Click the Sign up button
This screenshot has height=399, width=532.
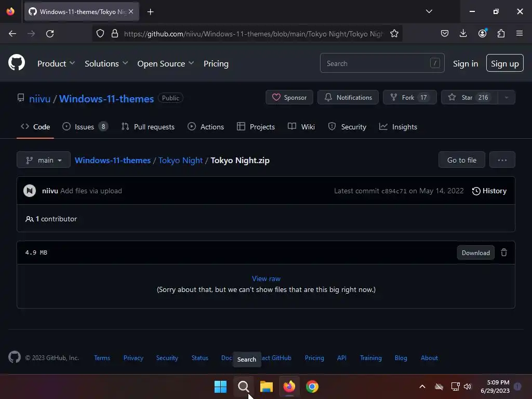click(x=504, y=63)
